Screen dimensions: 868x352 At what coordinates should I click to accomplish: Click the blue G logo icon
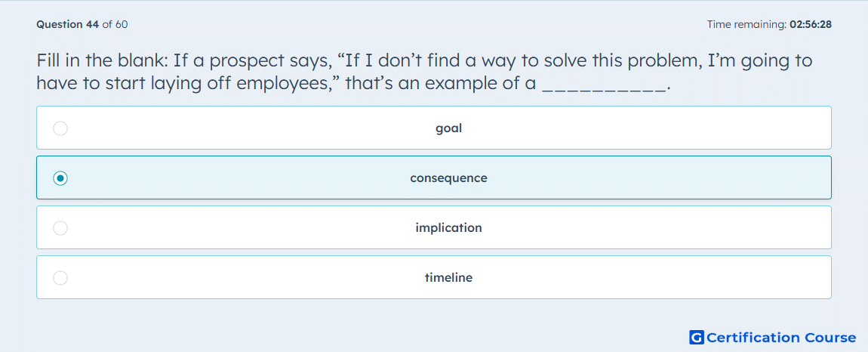[x=697, y=337]
